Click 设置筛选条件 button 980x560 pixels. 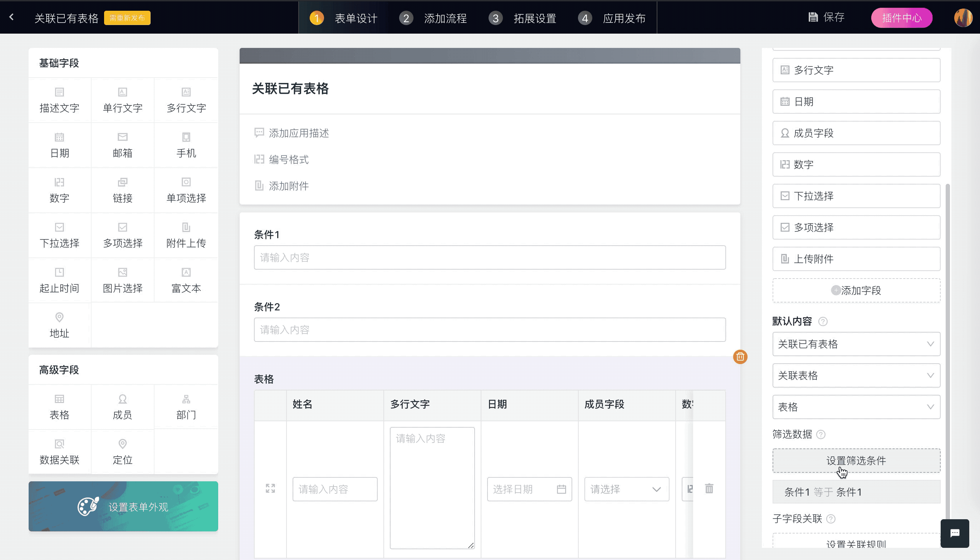click(856, 460)
